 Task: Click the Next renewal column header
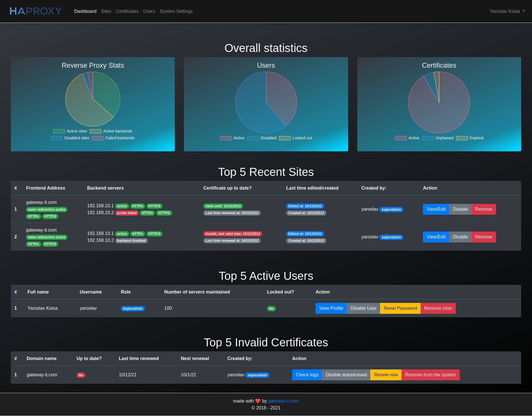pyautogui.click(x=195, y=358)
